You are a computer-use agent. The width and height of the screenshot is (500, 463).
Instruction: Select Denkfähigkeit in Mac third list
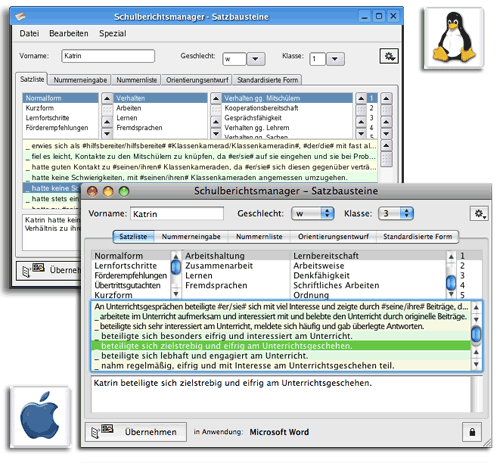[x=368, y=276]
